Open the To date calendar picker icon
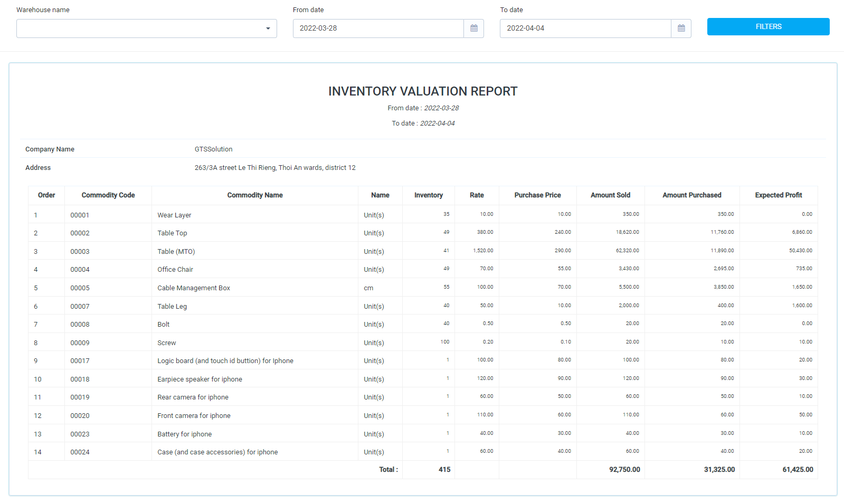 pyautogui.click(x=681, y=28)
